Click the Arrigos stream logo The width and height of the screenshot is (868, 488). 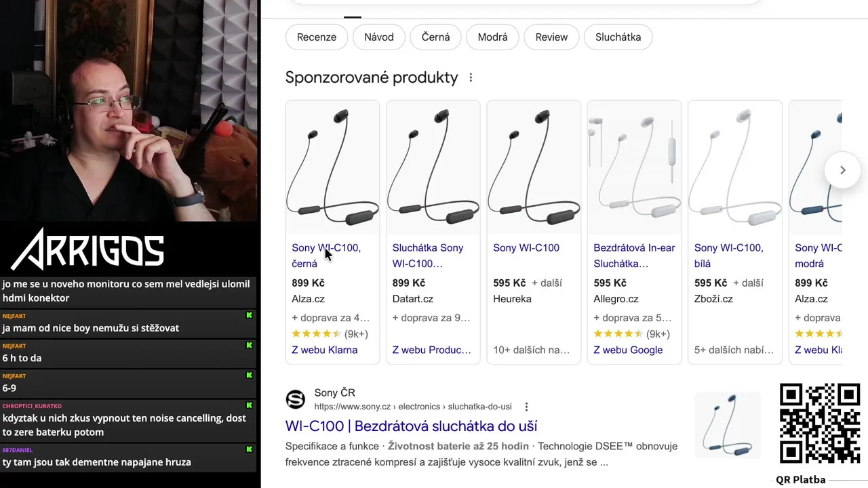(x=88, y=249)
